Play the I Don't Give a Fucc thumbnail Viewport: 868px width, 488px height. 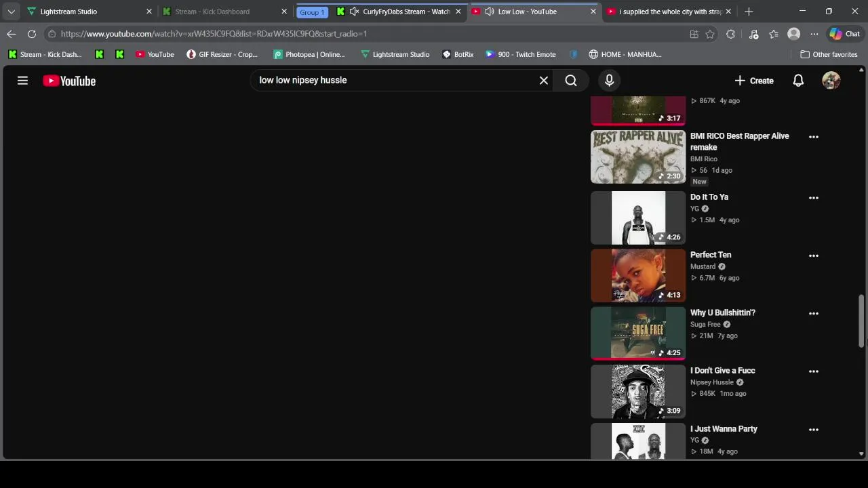638,391
